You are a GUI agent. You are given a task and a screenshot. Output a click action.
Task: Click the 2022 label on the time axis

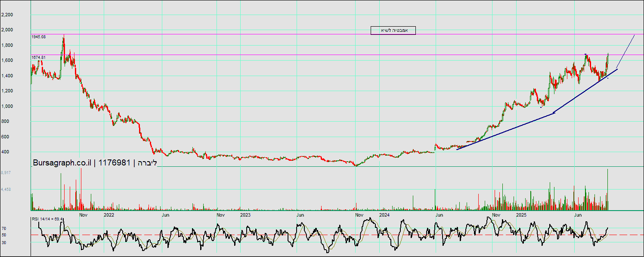coord(108,214)
